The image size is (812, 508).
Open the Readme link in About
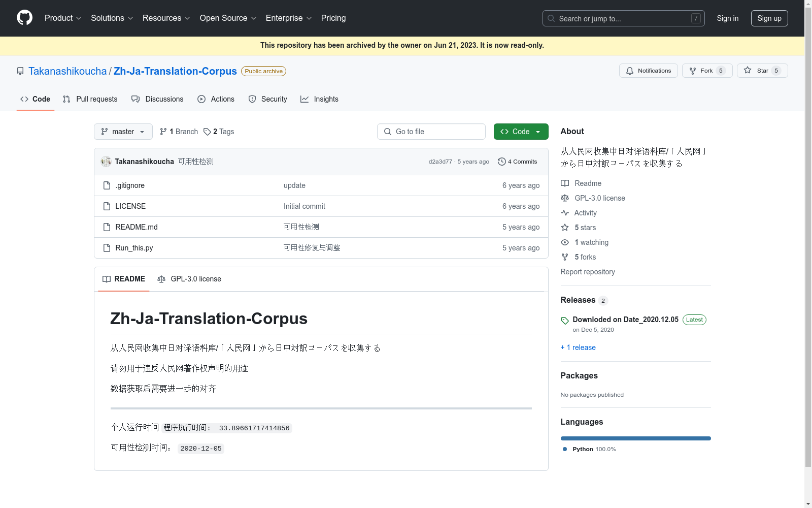coord(581,183)
